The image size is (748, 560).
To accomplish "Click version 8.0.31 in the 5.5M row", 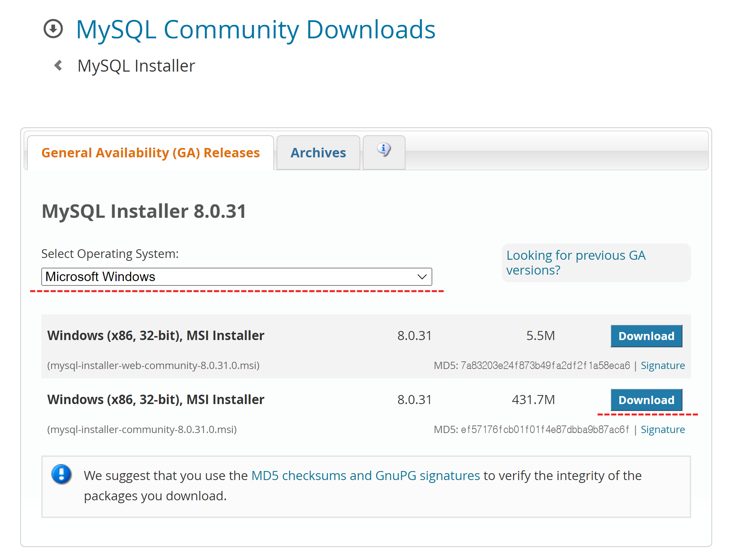I will (415, 336).
